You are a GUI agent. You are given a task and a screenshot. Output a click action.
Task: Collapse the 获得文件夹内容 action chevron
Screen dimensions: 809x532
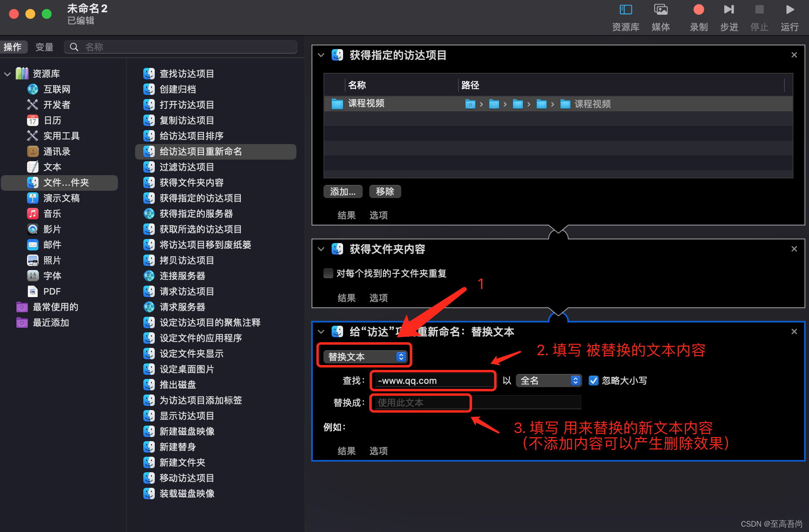click(321, 249)
